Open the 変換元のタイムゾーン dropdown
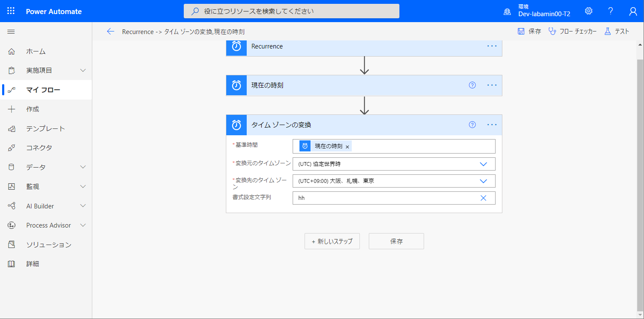 (x=483, y=164)
